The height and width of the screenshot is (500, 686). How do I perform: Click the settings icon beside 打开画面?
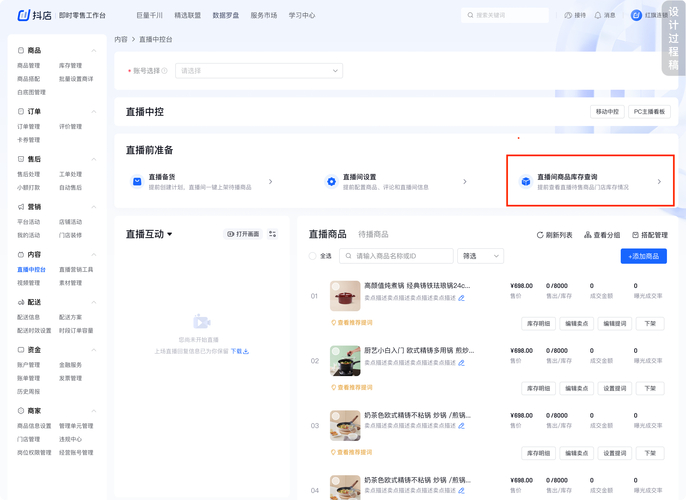tap(272, 234)
